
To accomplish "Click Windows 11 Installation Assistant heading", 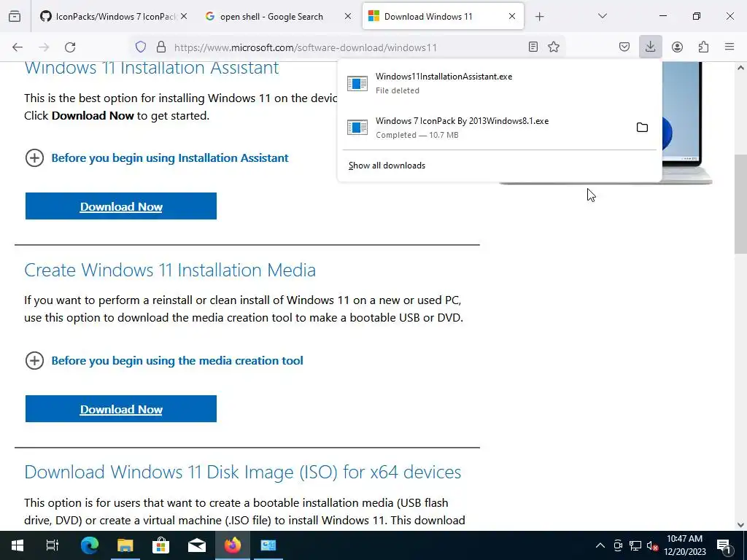I will point(152,68).
